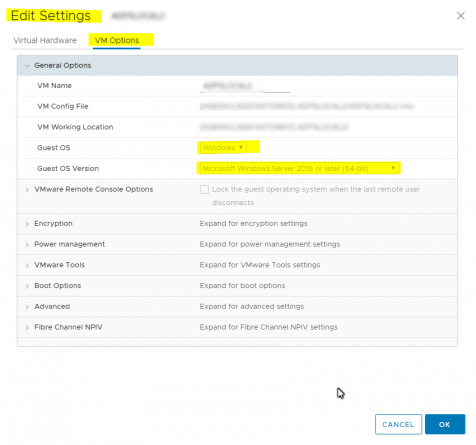Click the Guest OS Version label
The height and width of the screenshot is (445, 476).
tap(68, 168)
